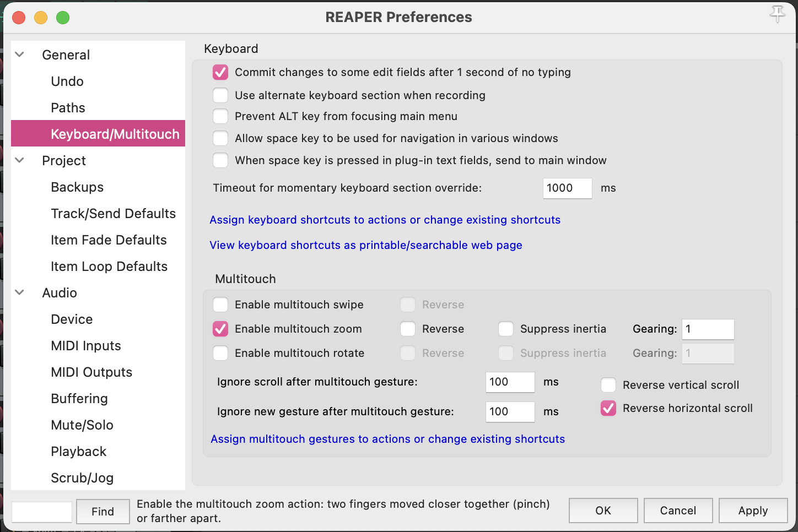Select the Project tree item
798x532 pixels.
point(64,160)
